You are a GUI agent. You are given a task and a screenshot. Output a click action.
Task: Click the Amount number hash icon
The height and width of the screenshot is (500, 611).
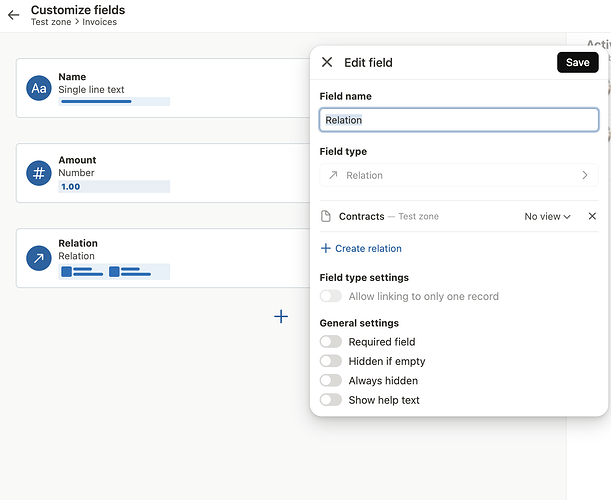point(39,173)
